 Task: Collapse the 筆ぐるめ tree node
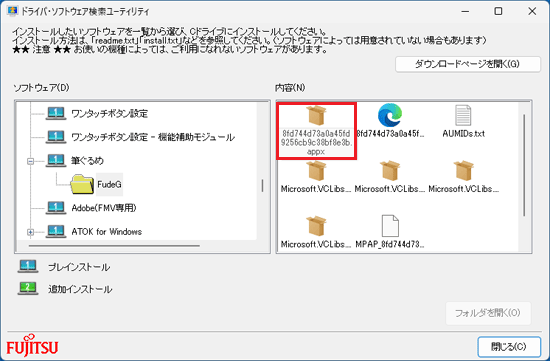31,161
